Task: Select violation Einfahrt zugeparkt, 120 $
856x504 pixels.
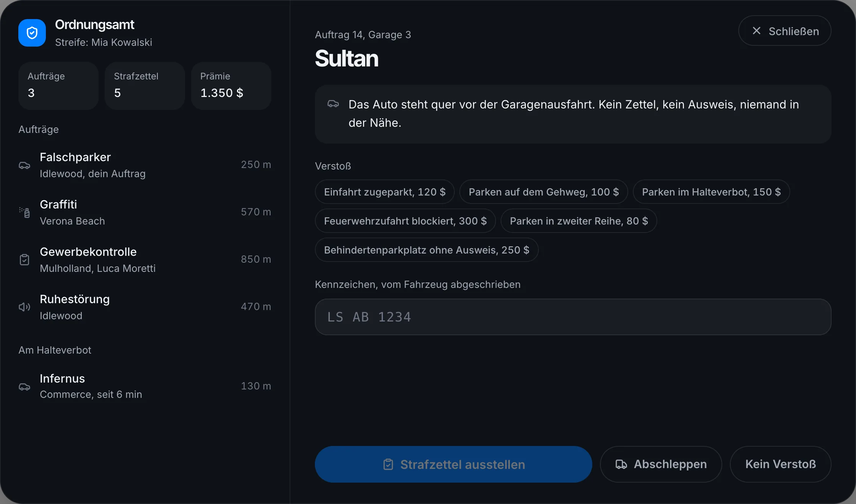Action: (385, 192)
